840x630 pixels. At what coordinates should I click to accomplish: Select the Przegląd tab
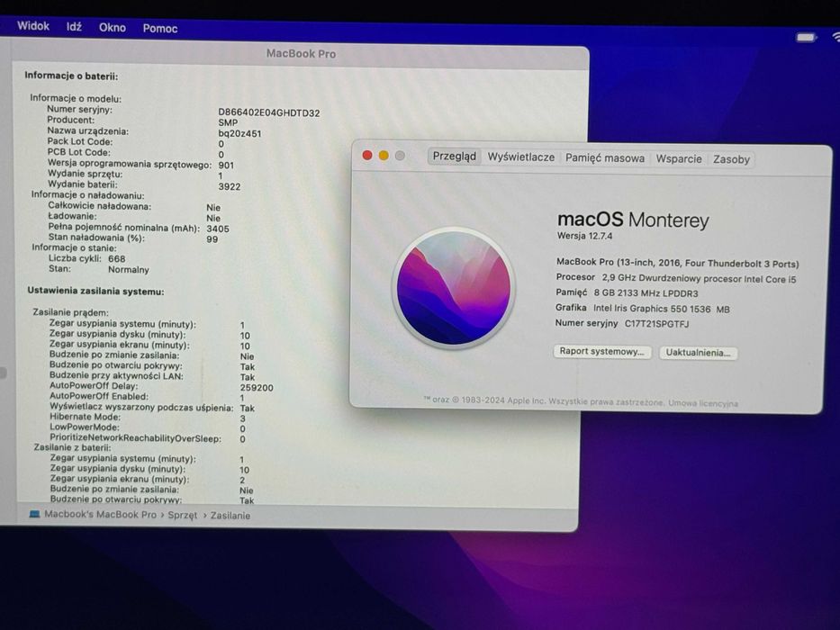pyautogui.click(x=455, y=156)
